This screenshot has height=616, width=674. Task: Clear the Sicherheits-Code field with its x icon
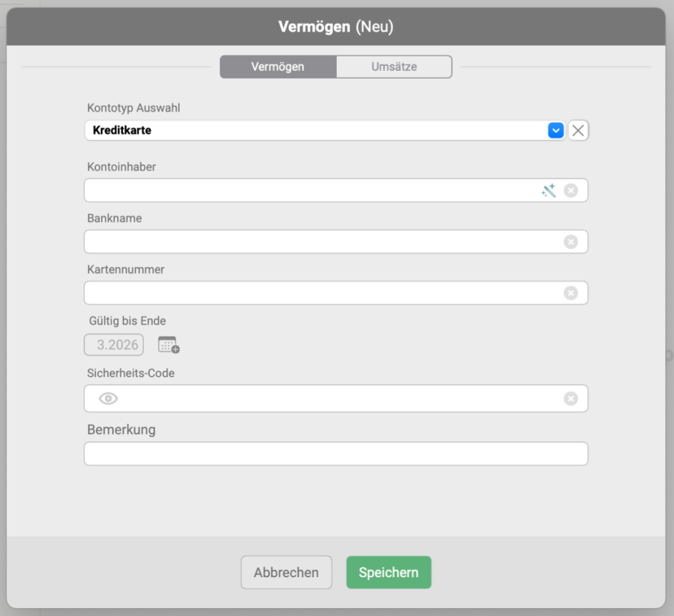(x=571, y=399)
